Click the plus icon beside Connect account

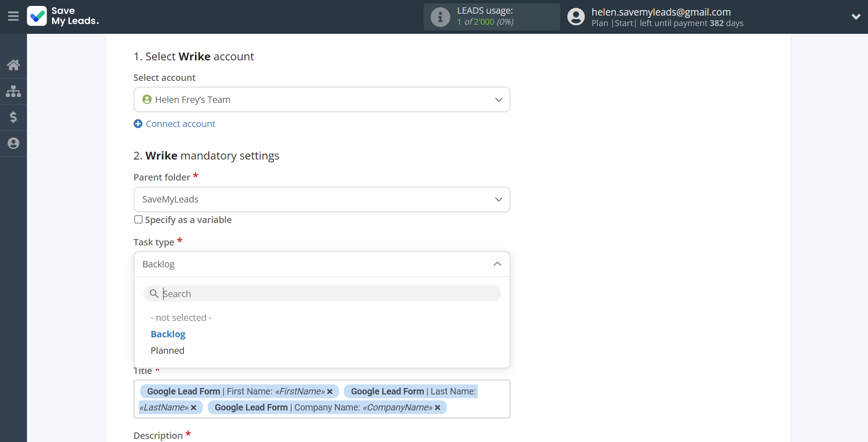tap(138, 124)
